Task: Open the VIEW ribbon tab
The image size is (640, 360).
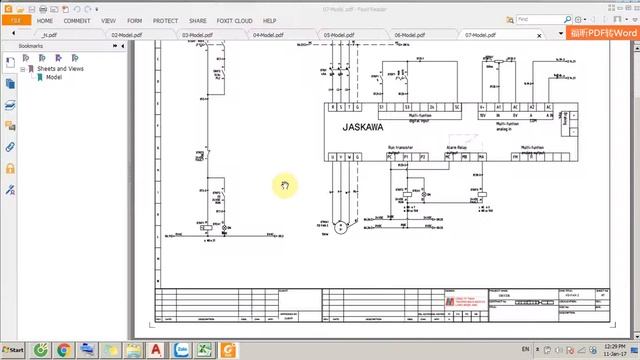Action: pyautogui.click(x=109, y=20)
